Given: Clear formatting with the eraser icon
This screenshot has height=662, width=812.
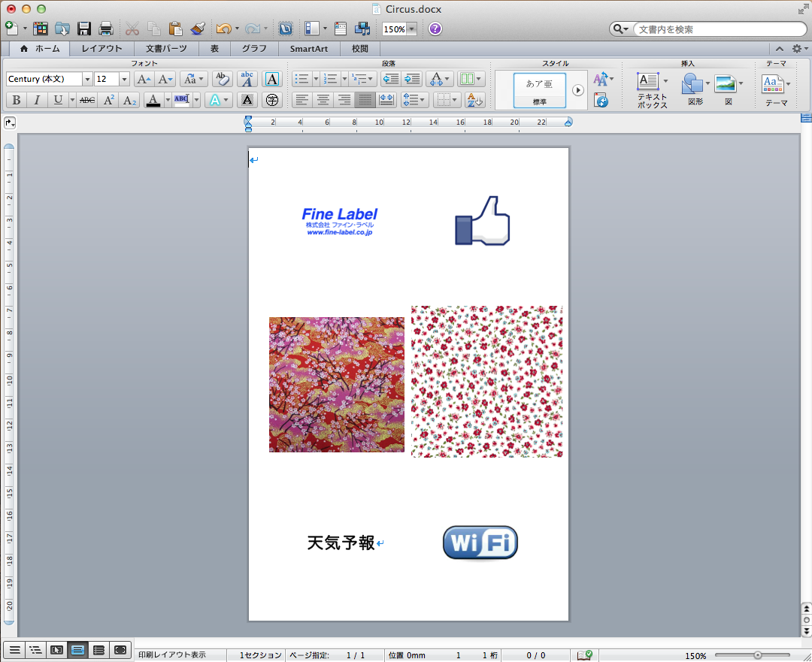Looking at the screenshot, I should 223,79.
